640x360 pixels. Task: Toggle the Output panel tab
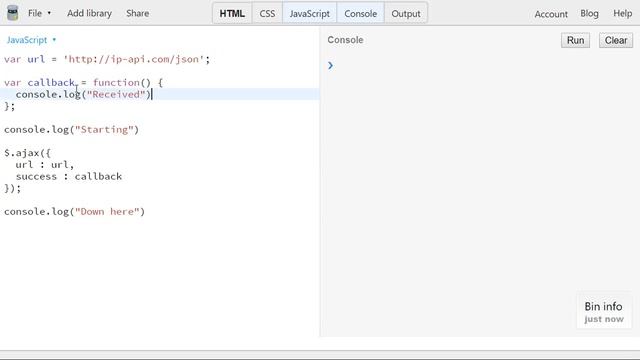tap(406, 13)
